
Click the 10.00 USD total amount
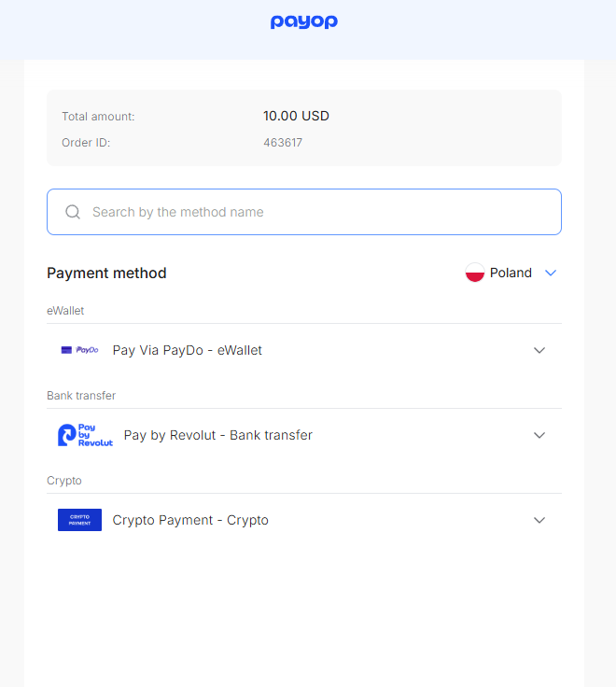[x=296, y=116]
